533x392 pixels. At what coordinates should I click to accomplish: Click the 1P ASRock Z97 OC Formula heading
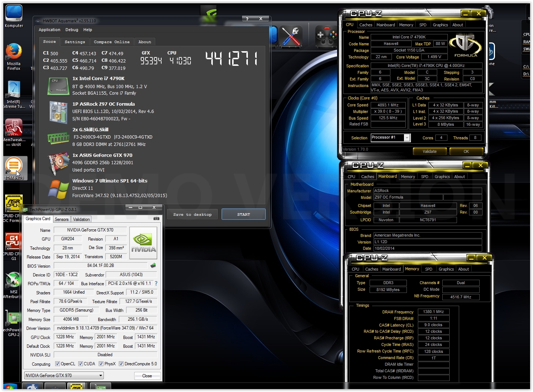(103, 104)
